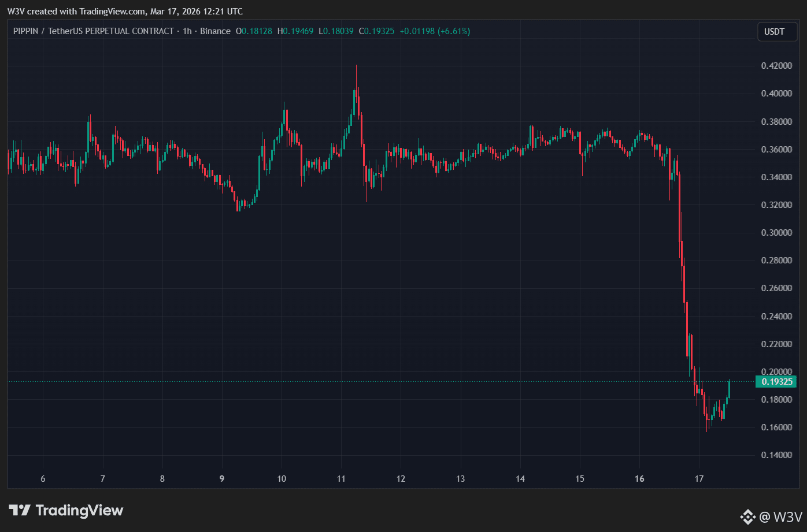Click date label 14 on time axis
Viewport: 807px width, 532px height.
[x=520, y=479]
